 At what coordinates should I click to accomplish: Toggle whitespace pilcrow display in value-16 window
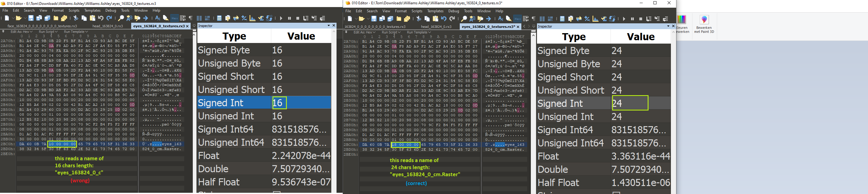pyautogui.click(x=191, y=18)
